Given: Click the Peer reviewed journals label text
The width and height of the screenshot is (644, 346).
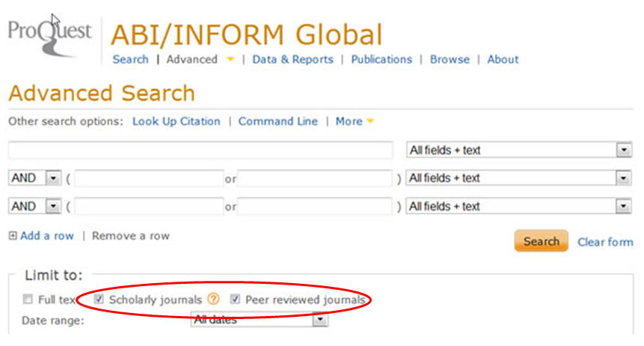Looking at the screenshot, I should coord(305,300).
